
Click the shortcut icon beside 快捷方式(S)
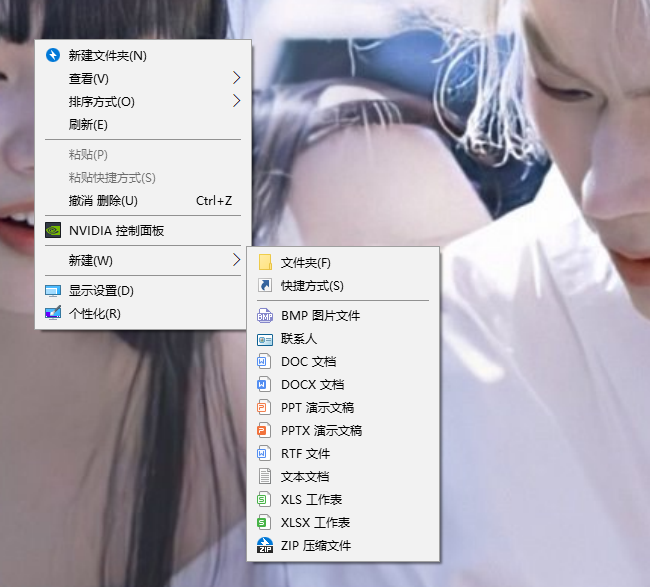coord(265,285)
